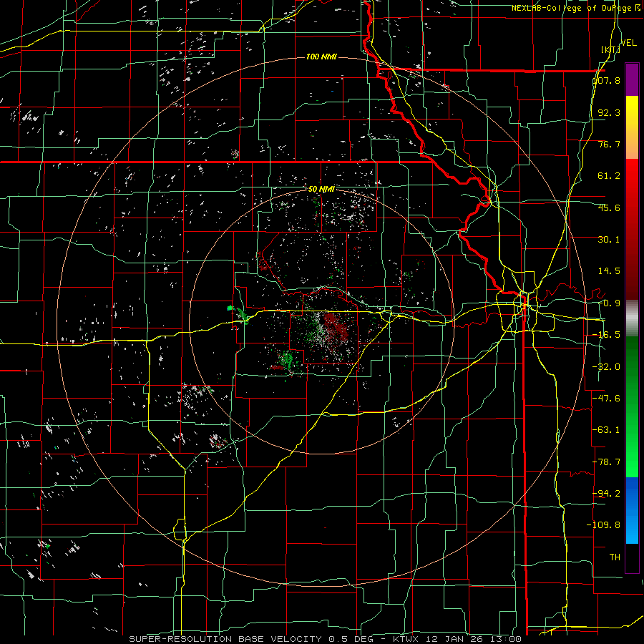Click the VEL legend title
Image resolution: width=644 pixels, height=644 pixels.
629,43
